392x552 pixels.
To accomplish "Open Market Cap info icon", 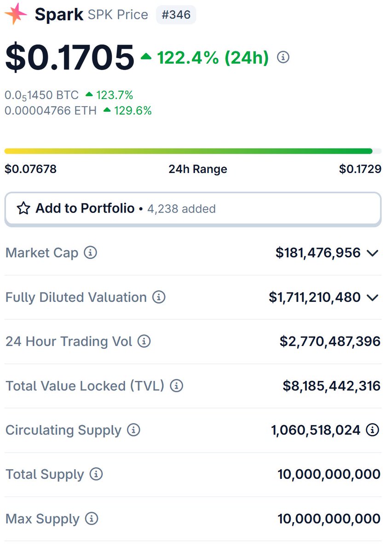I will click(91, 253).
